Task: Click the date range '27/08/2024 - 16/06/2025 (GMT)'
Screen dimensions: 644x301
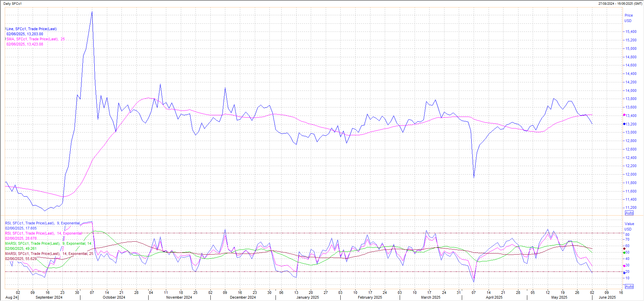Action: (620, 4)
